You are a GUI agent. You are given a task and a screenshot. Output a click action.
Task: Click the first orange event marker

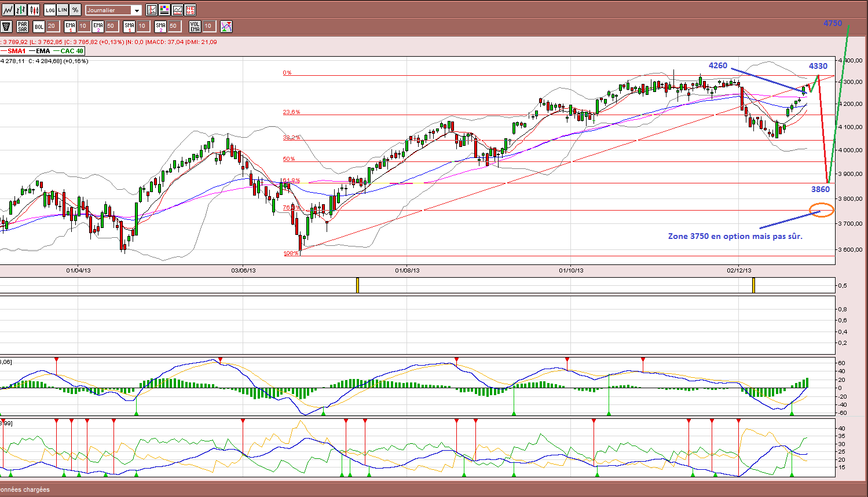coord(357,285)
